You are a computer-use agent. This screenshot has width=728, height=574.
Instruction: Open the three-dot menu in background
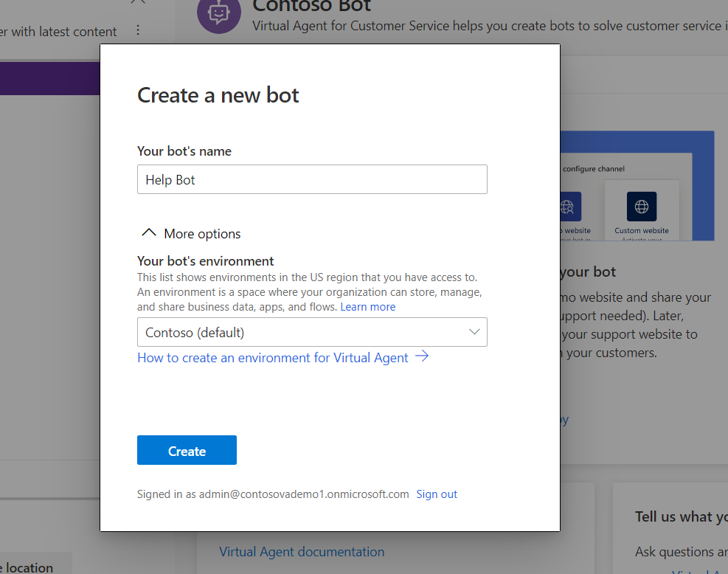point(138,30)
